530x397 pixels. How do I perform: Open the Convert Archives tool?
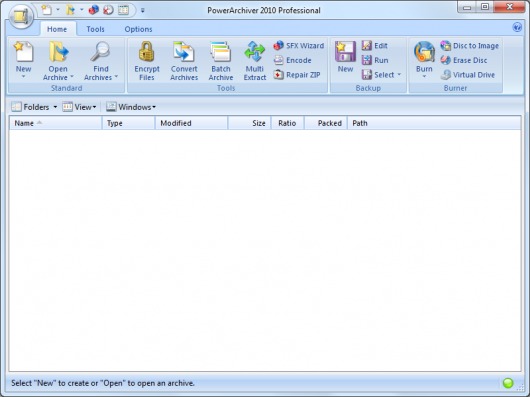click(x=184, y=61)
